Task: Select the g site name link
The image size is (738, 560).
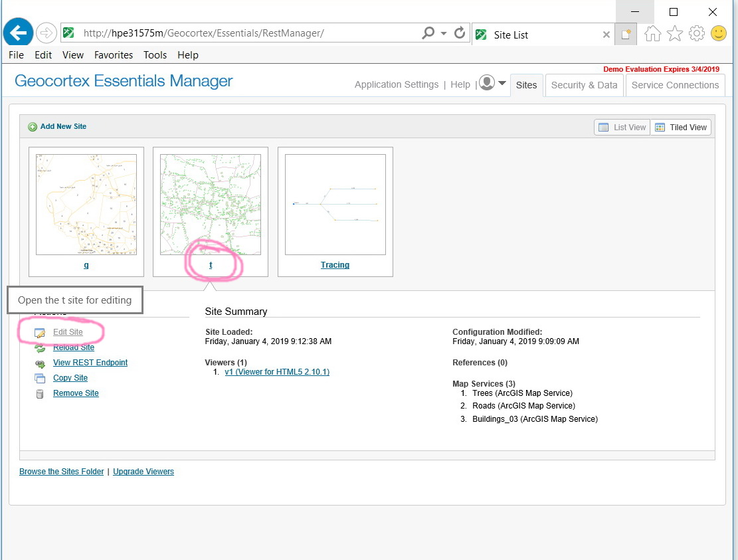Action: (x=86, y=265)
